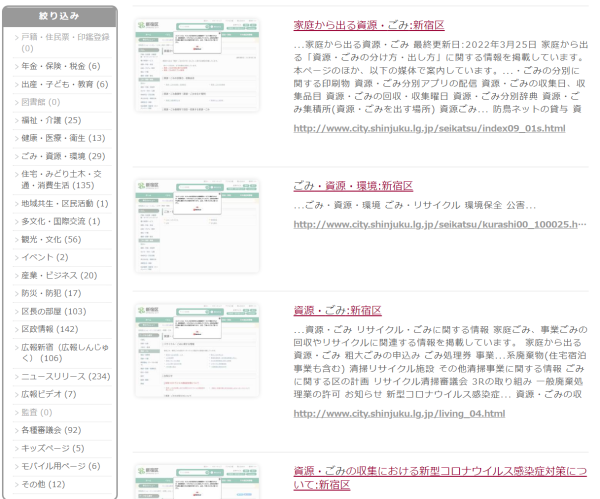Viewport: 600px width, 499px height.
Task: Select the 監査 (0) category
Action: tap(37, 413)
